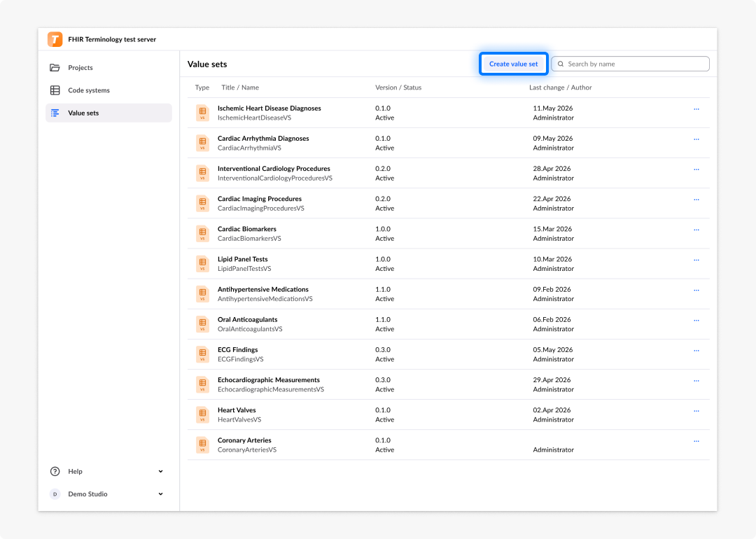Click the Echocardiographic Measurements type icon
Viewport: 756px width, 539px height.
pyautogui.click(x=202, y=385)
